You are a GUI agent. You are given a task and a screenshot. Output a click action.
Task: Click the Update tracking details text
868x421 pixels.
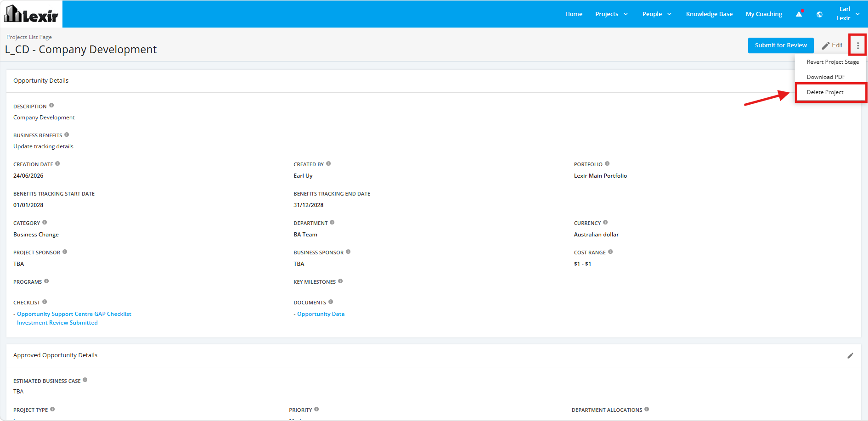43,146
